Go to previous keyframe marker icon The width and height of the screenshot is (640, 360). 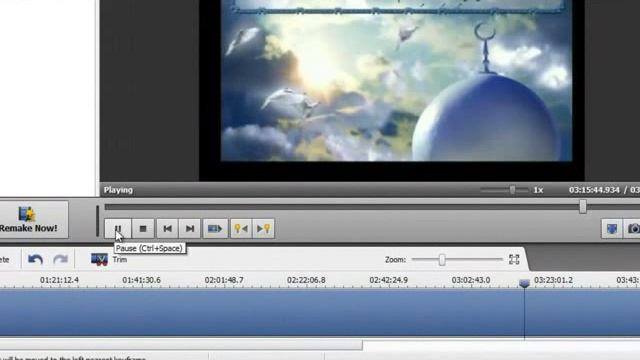[x=241, y=229]
